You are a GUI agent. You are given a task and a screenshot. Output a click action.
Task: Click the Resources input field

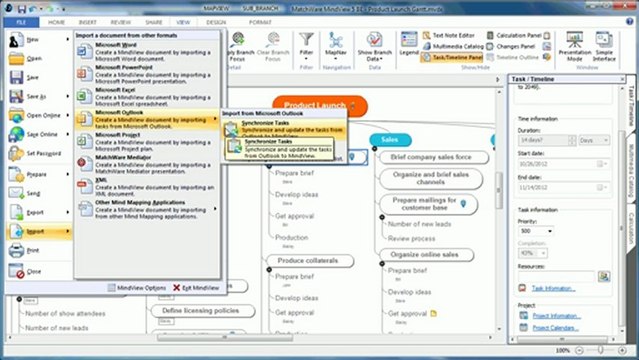[556, 277]
